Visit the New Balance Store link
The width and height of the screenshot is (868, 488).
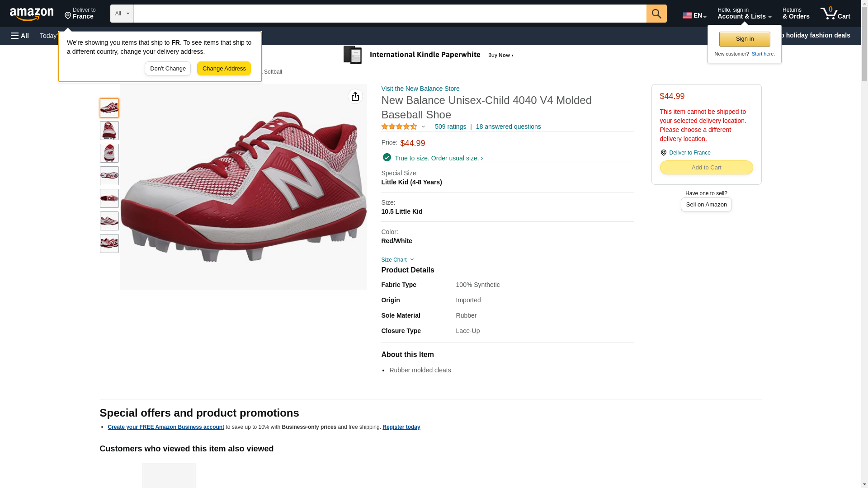(x=420, y=89)
